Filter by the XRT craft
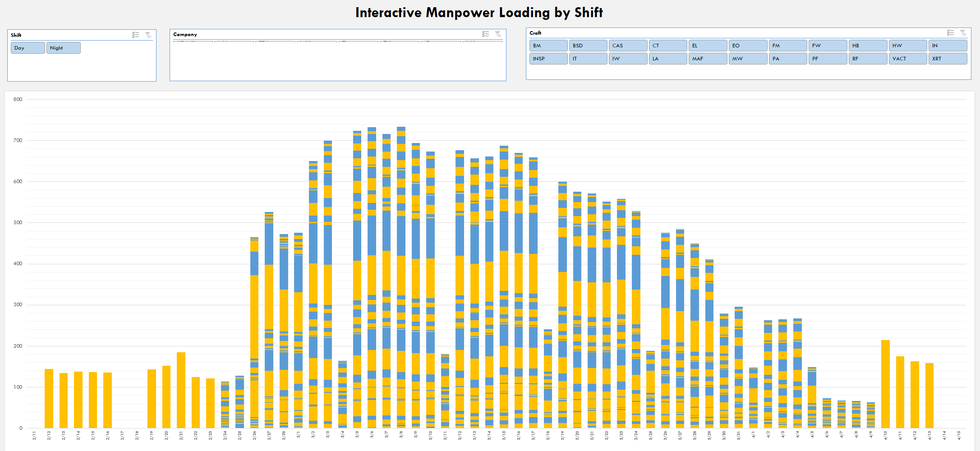Screen dimensions: 980x451 tap(948, 59)
